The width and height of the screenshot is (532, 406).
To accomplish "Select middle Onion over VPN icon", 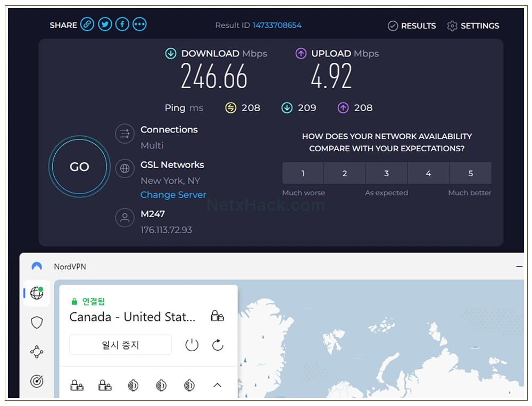I will (161, 385).
